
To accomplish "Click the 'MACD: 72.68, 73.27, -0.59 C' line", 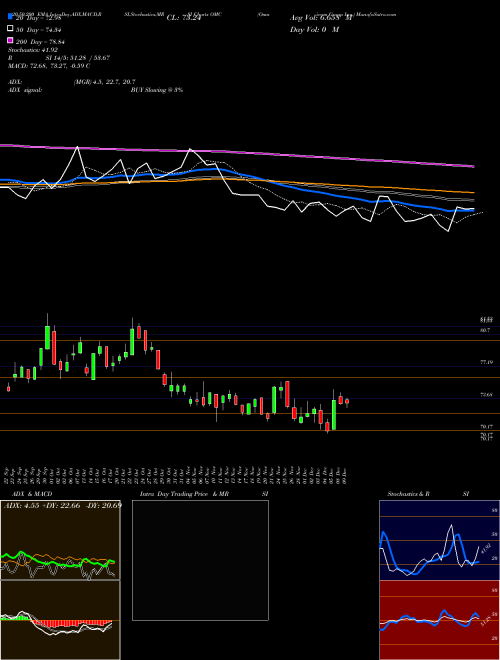I will pyautogui.click(x=49, y=66).
